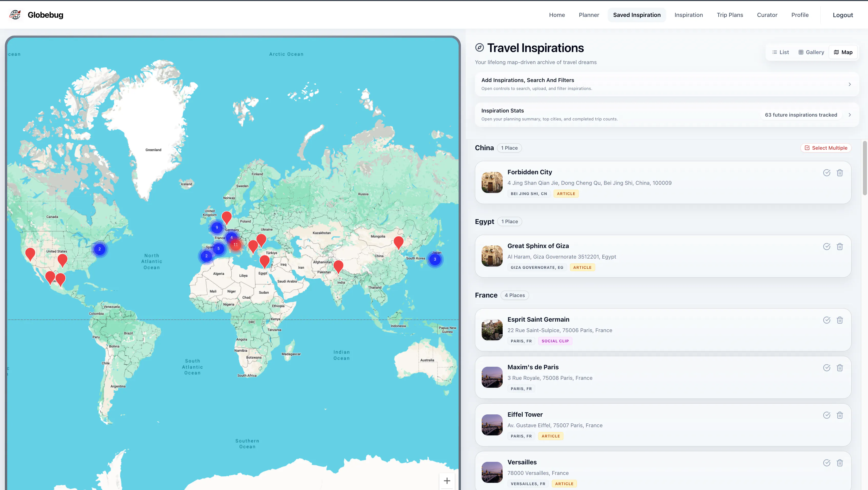Click the map zoom-in plus button

click(447, 481)
